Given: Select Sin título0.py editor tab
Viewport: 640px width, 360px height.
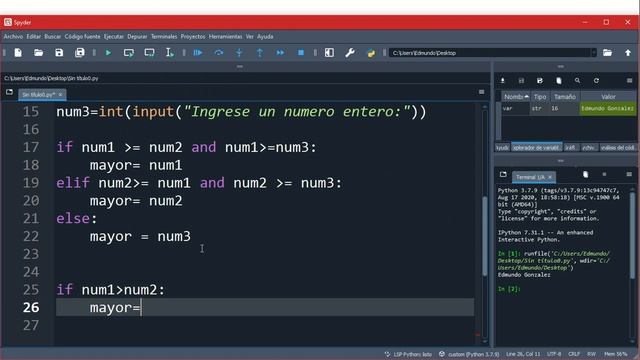Looking at the screenshot, I should (38, 95).
